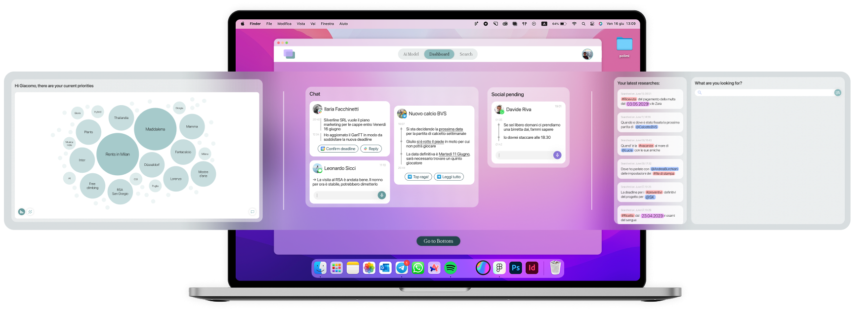Switch to scatter view in priorities panel

coord(30,212)
